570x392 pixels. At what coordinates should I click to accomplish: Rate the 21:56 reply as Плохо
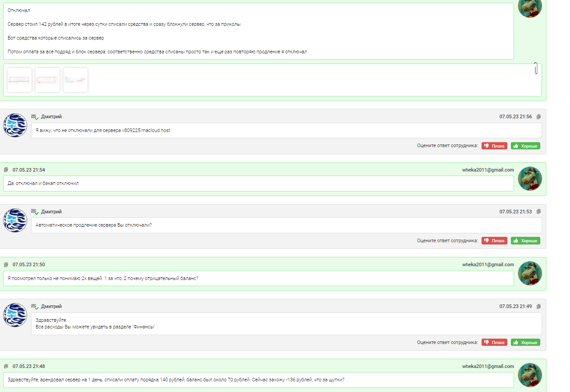[x=494, y=146]
